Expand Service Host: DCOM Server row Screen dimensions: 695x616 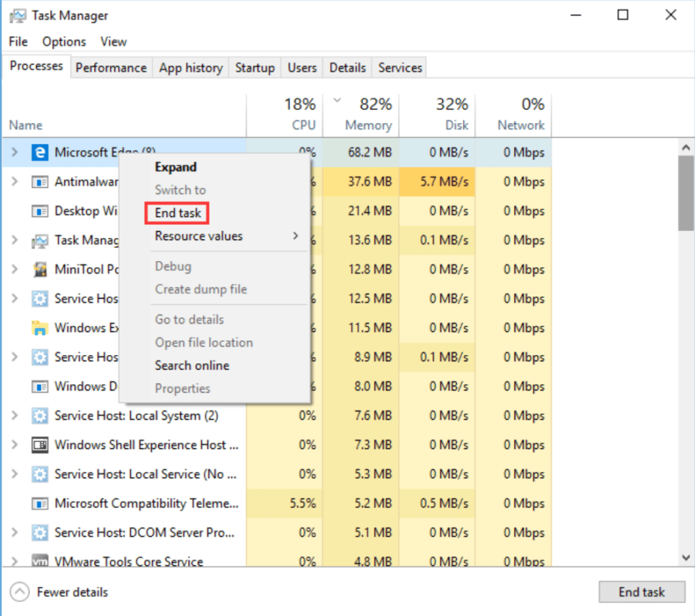pyautogui.click(x=15, y=532)
